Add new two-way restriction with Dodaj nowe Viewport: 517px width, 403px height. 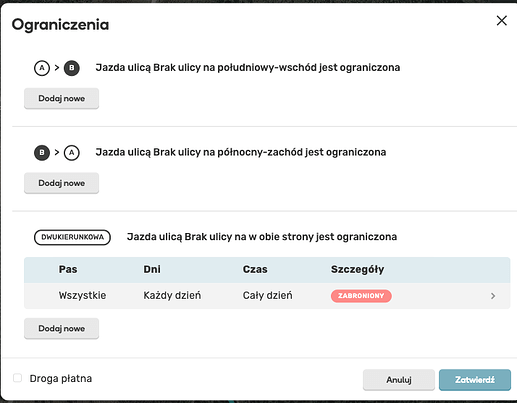coord(61,328)
